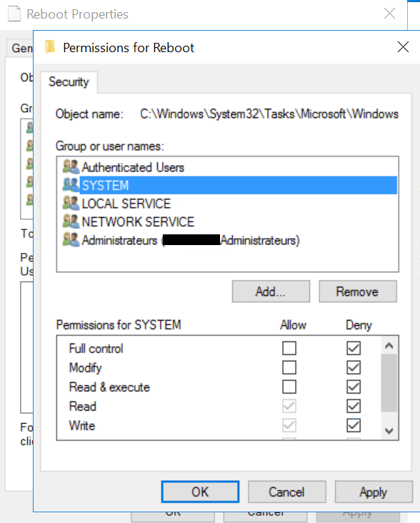The height and width of the screenshot is (523, 420).
Task: Close the Permissions for Reboot dialog
Action: pos(403,47)
